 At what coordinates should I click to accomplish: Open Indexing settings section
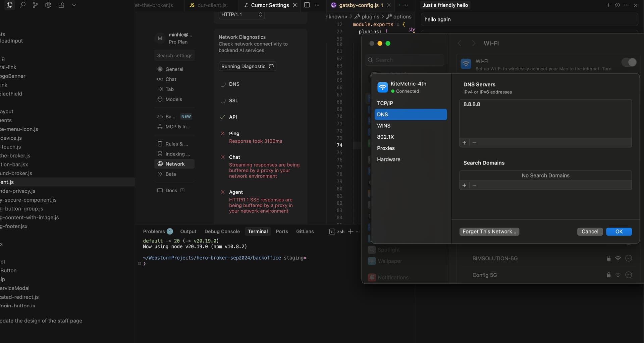coord(174,154)
